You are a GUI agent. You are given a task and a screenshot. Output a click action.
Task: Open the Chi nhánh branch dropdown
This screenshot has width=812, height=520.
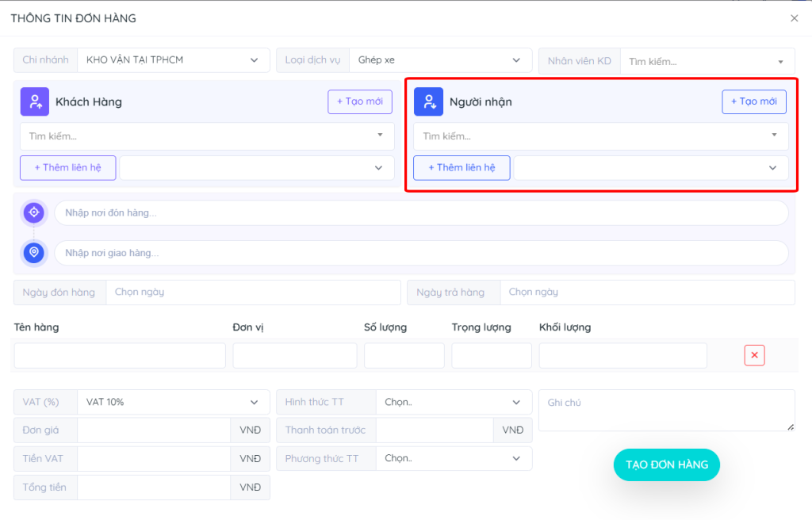coord(173,60)
